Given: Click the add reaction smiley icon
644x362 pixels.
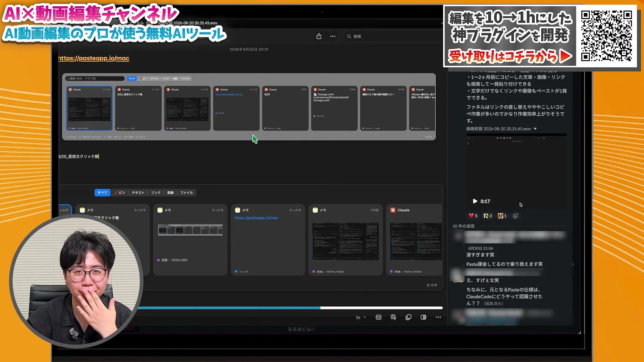Looking at the screenshot, I should coord(516,216).
